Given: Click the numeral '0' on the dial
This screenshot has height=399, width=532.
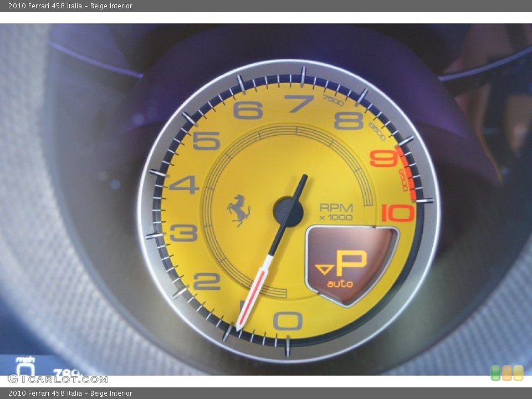Looking at the screenshot, I should click(x=288, y=321).
